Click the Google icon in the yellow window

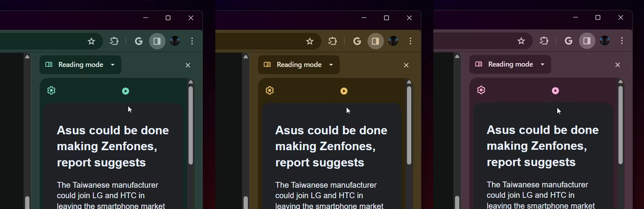click(x=357, y=41)
